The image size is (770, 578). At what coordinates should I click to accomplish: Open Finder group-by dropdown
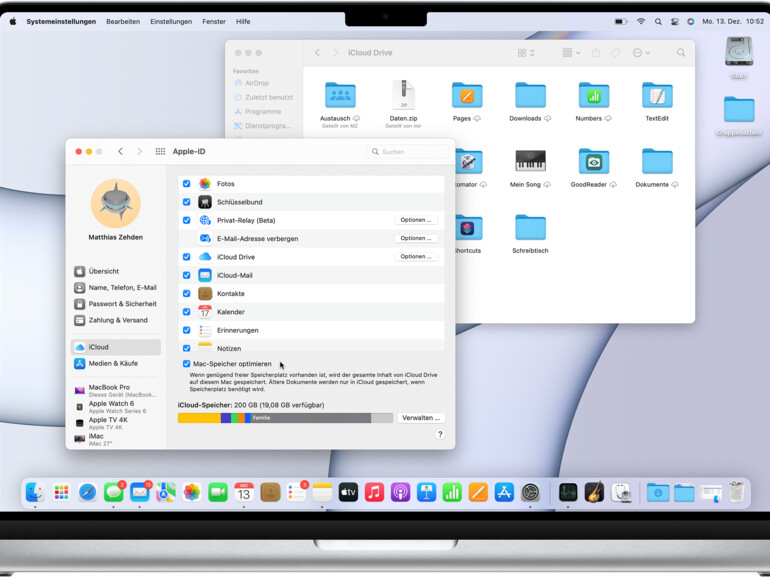[x=572, y=53]
